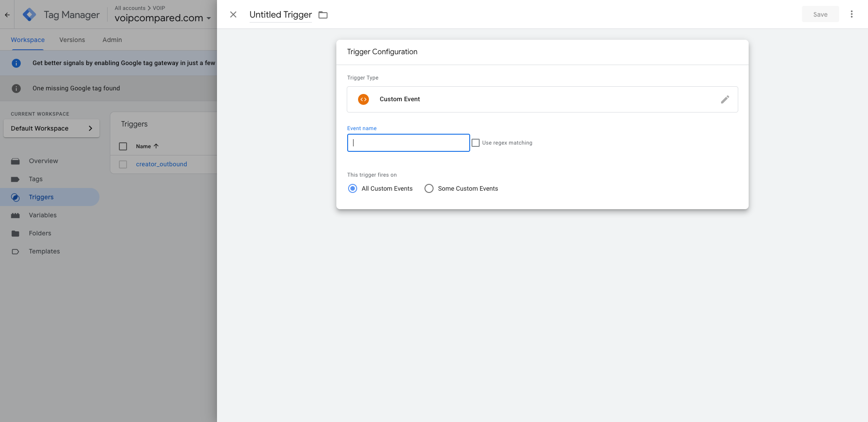Click the Save button
Screen dimensions: 868x422
(820, 14)
